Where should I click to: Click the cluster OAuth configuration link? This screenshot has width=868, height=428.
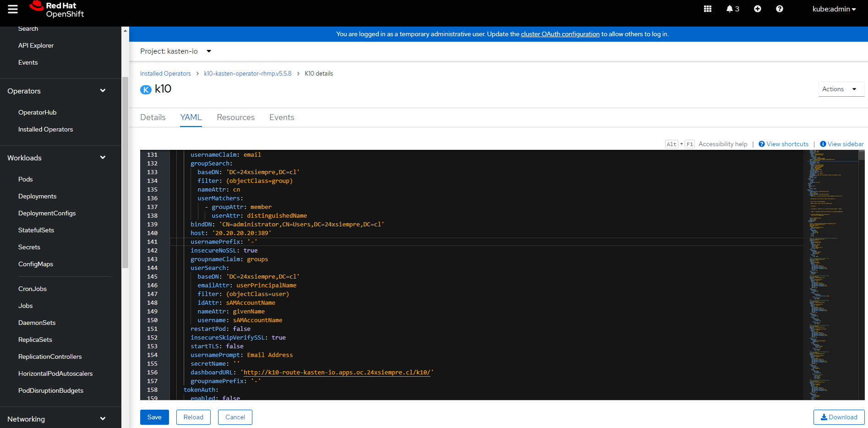tap(560, 34)
